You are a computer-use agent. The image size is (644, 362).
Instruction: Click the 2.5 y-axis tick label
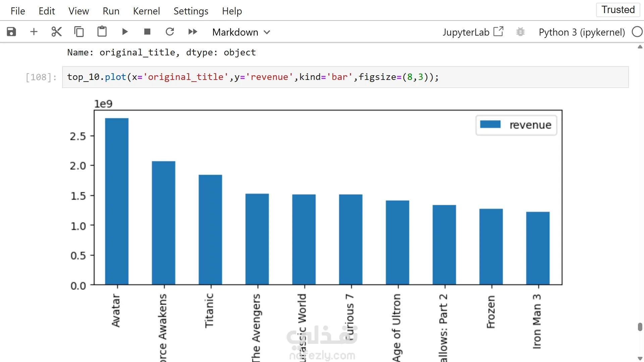click(78, 136)
